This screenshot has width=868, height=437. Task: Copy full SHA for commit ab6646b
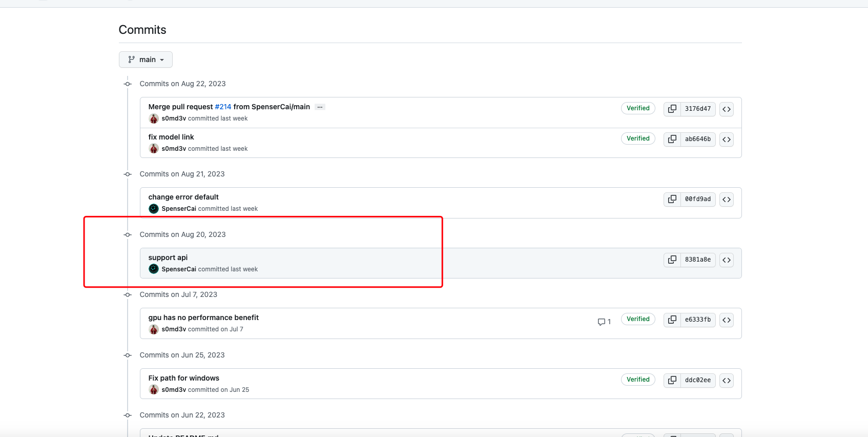[672, 139]
